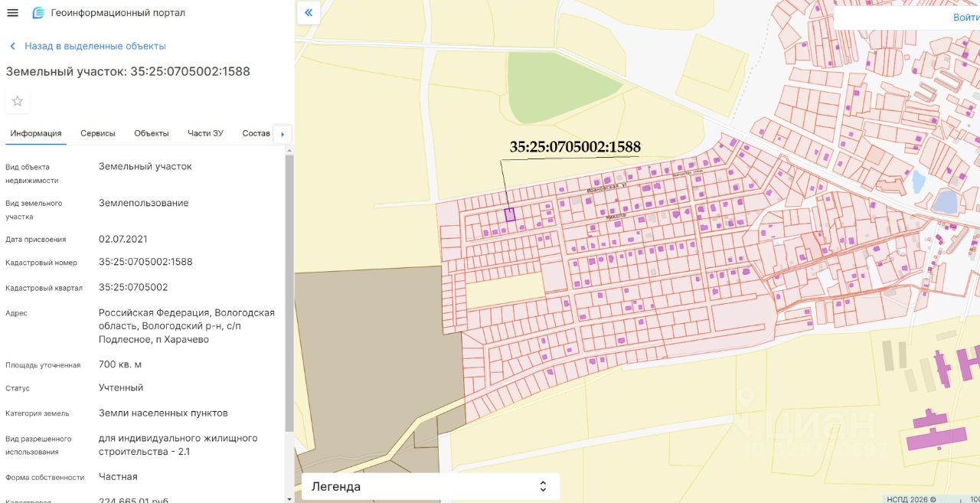Click the Назад в выделенные объекты link
Screen dimensions: 980x503
[95, 46]
